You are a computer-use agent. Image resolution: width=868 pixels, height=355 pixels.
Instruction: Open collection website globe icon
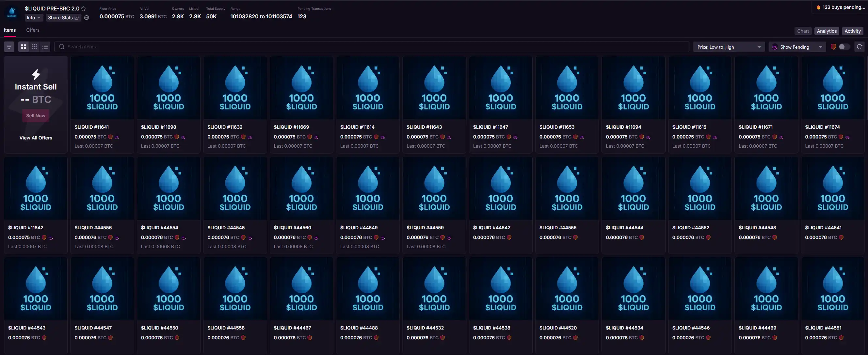pyautogui.click(x=87, y=18)
